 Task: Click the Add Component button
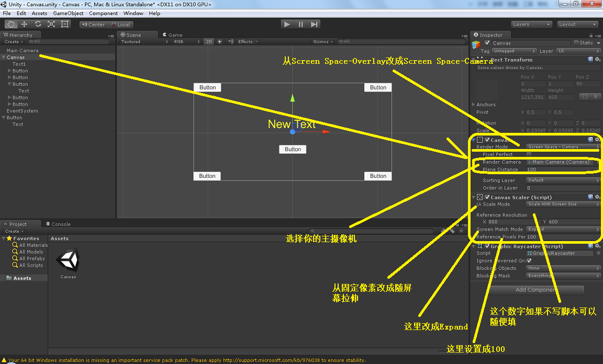[x=536, y=290]
